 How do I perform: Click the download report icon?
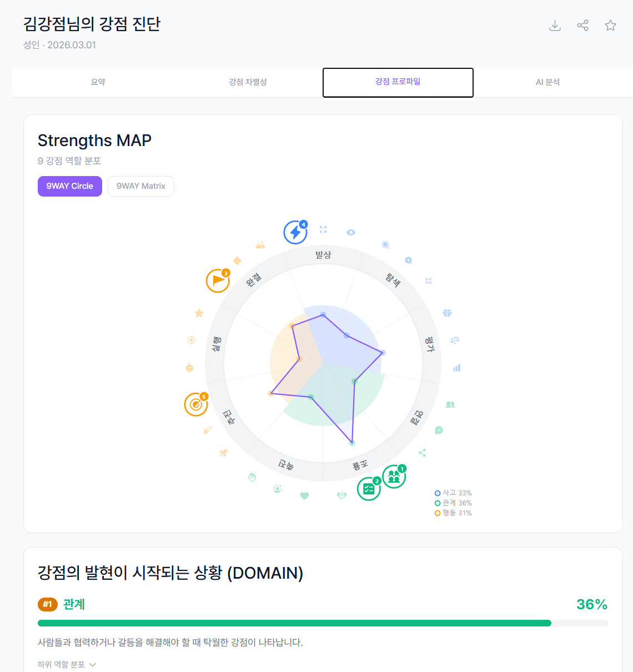[x=555, y=26]
